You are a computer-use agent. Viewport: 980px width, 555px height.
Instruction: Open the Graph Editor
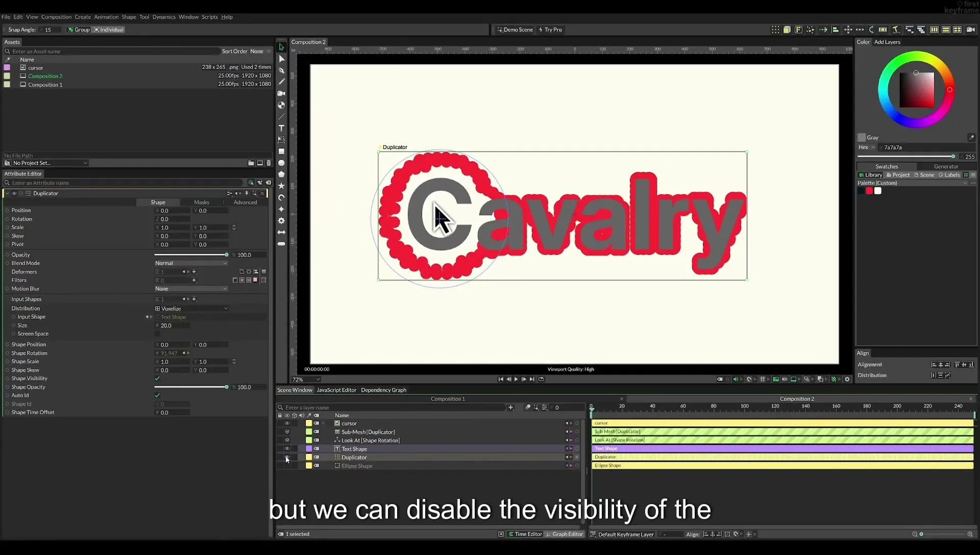coord(564,534)
